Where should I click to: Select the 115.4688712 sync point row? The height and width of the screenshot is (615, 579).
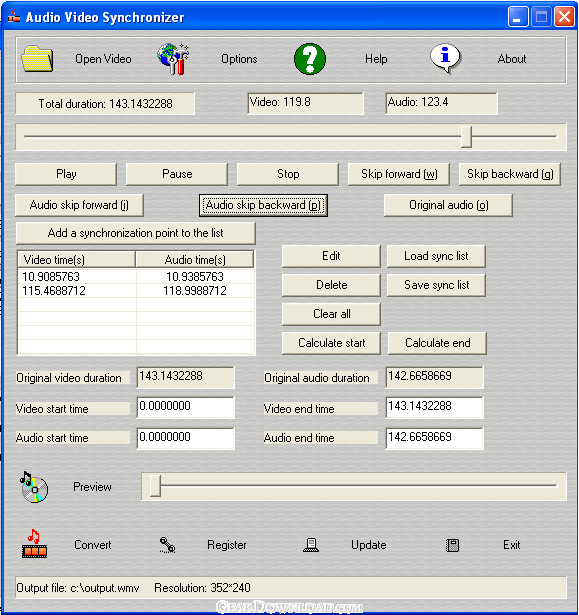pos(136,291)
